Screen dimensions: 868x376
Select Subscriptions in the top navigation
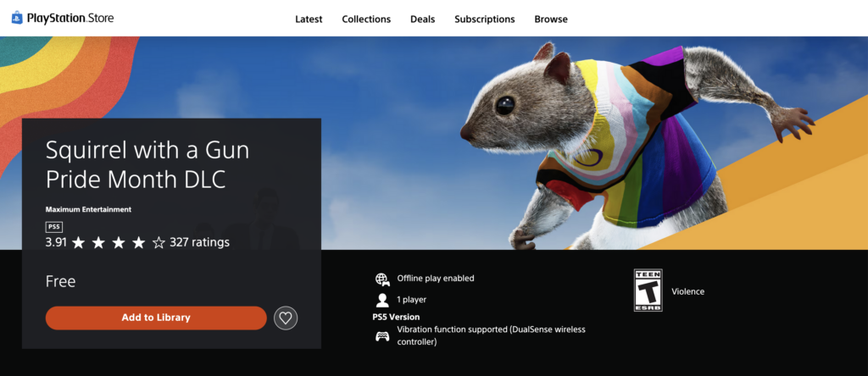click(x=484, y=19)
